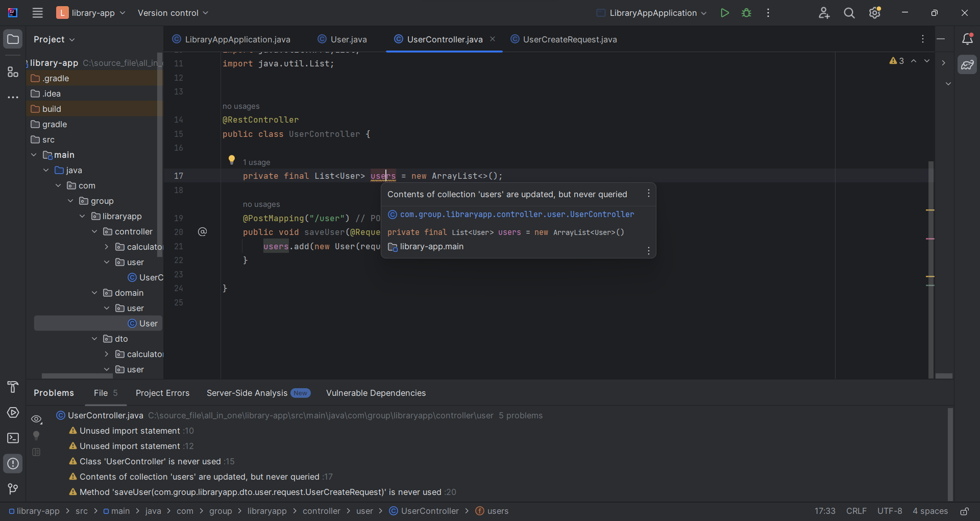This screenshot has width=980, height=521.
Task: Go to previous highlighted error arrow
Action: [x=914, y=61]
